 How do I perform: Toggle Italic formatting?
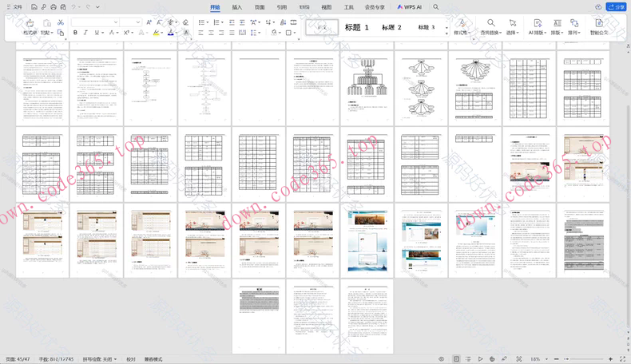(85, 33)
